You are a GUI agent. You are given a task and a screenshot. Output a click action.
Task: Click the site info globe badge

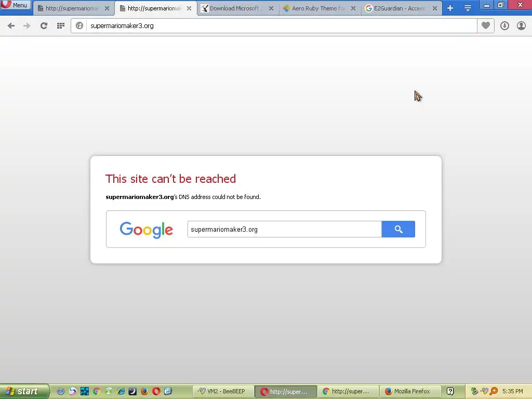79,26
